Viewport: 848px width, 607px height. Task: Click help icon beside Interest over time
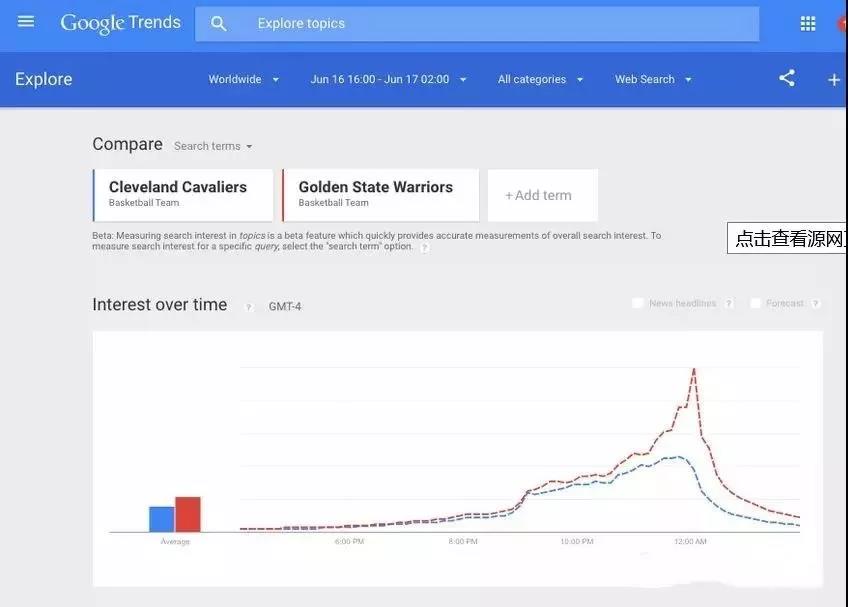click(249, 307)
